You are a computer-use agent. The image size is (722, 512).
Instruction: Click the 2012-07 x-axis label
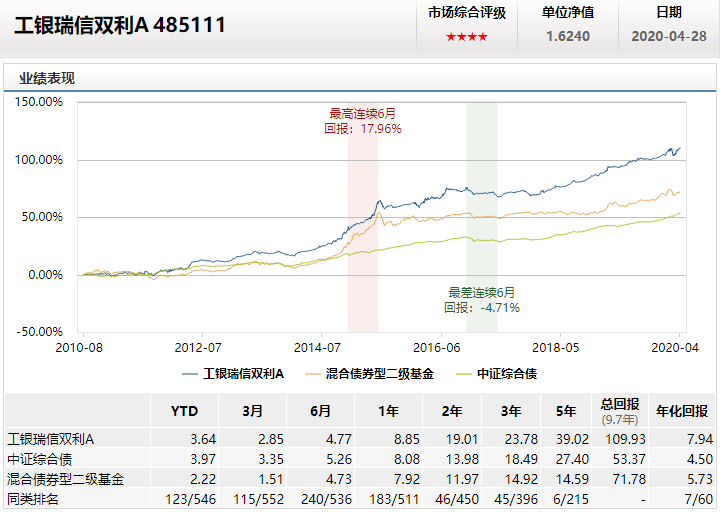[198, 348]
